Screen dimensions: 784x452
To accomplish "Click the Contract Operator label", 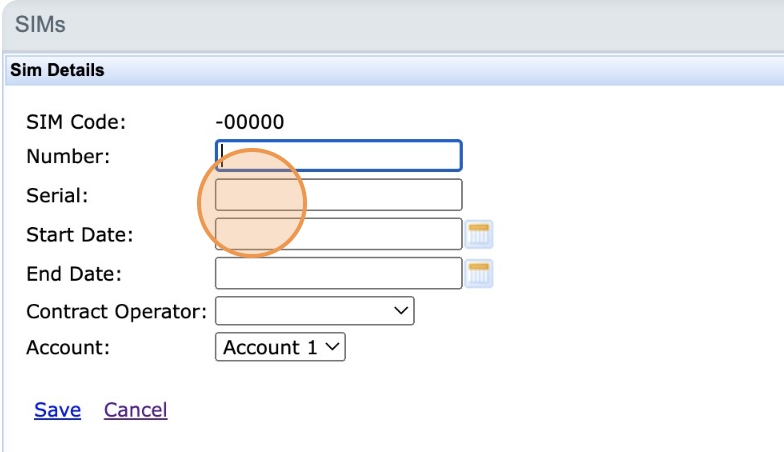I will (116, 311).
